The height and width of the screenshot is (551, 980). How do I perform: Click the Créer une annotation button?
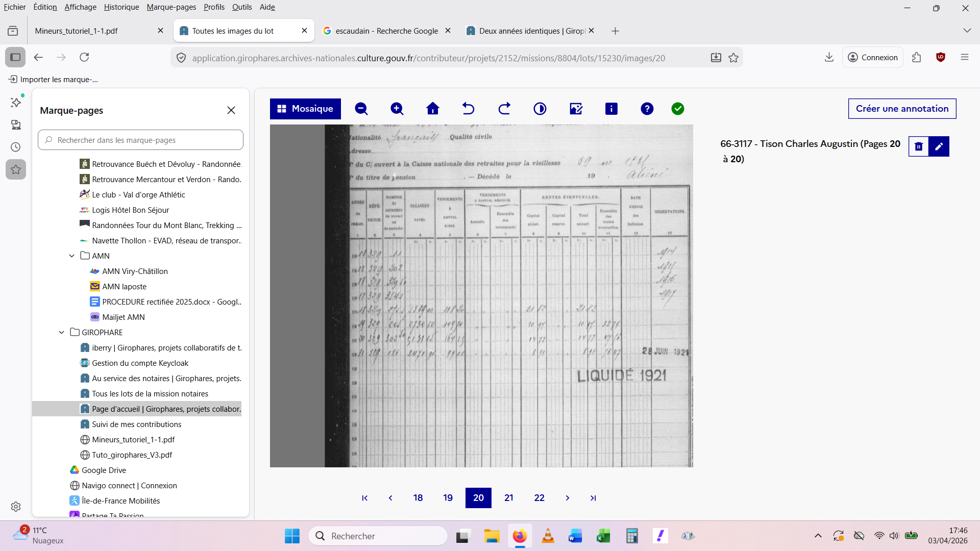[x=902, y=109]
